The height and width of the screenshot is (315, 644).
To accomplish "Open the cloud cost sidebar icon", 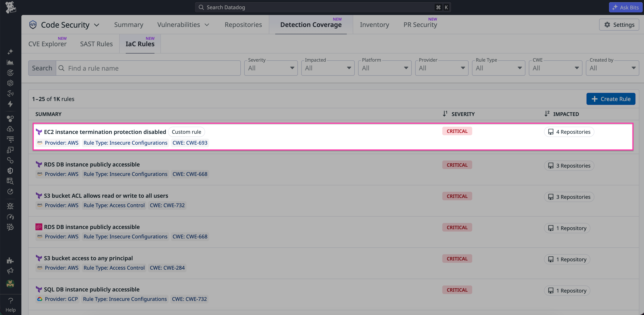I will coord(10,129).
